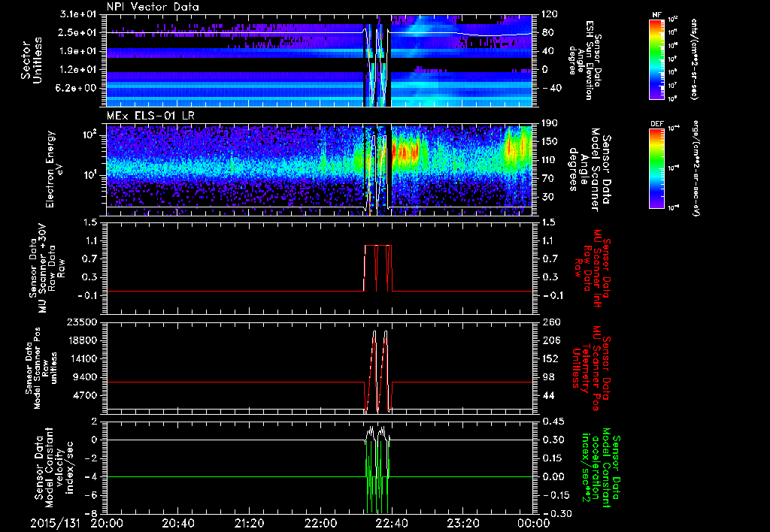Select the 'DEF' colorbar label
770x532 pixels.
point(657,124)
